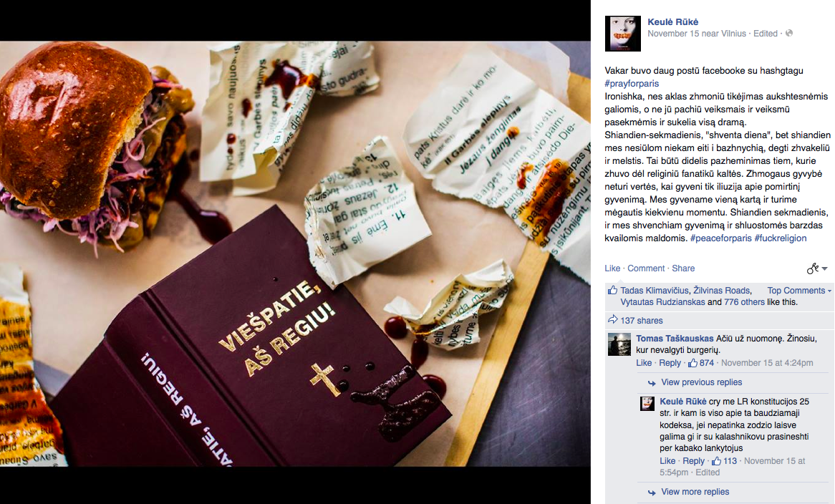Click the Comment link under the post
Screen dimensions: 835x504
tap(646, 268)
